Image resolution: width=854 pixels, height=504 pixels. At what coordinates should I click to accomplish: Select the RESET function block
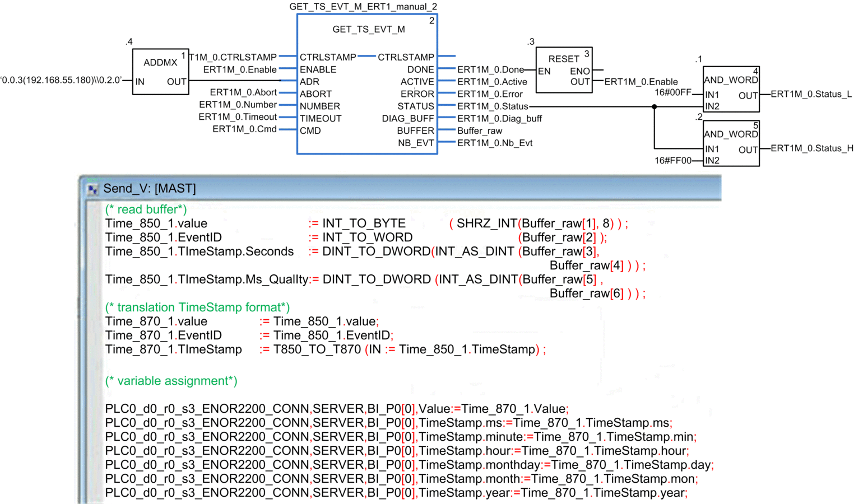pyautogui.click(x=564, y=70)
